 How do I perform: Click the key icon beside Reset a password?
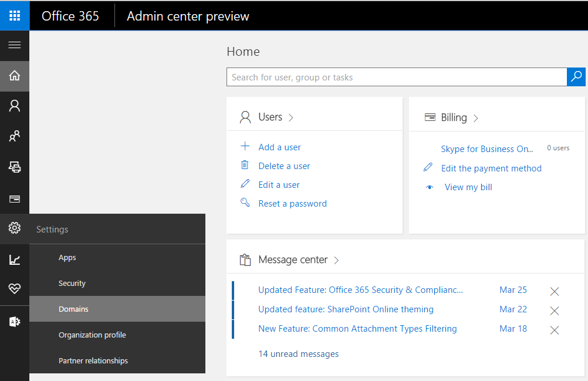(x=245, y=202)
